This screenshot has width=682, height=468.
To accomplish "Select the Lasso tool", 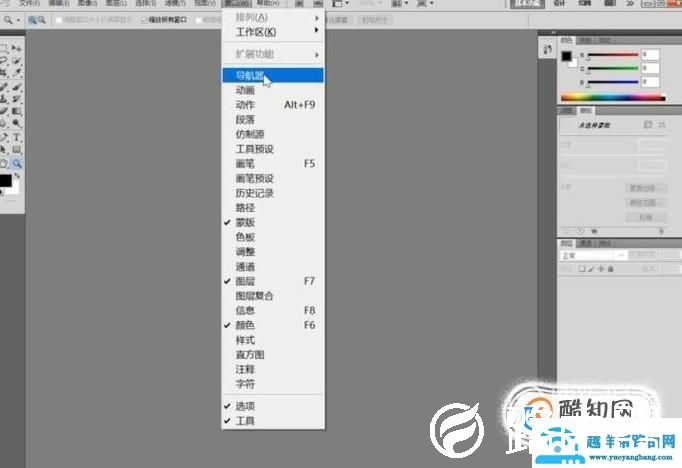I will [x=3, y=60].
